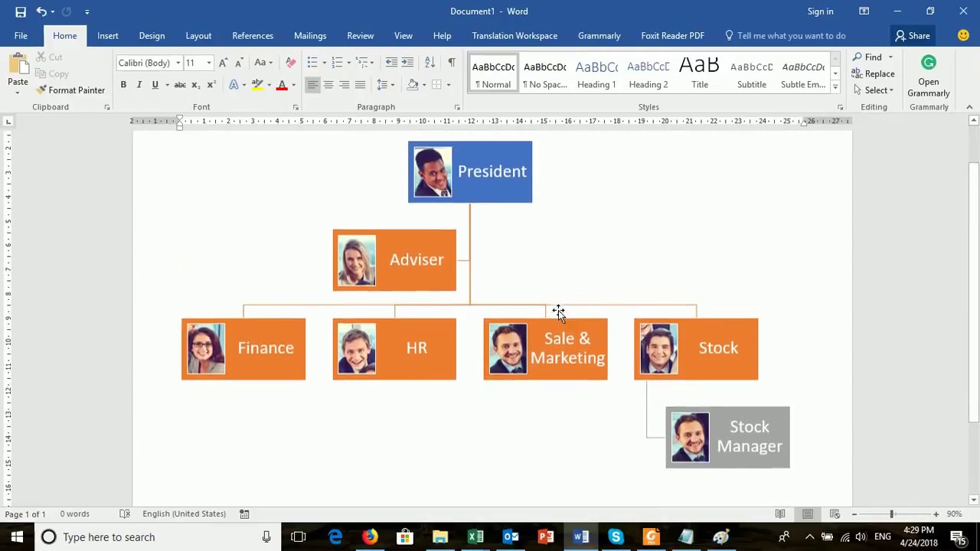Switch to the Insert tab
This screenshot has width=980, height=551.
pos(108,36)
